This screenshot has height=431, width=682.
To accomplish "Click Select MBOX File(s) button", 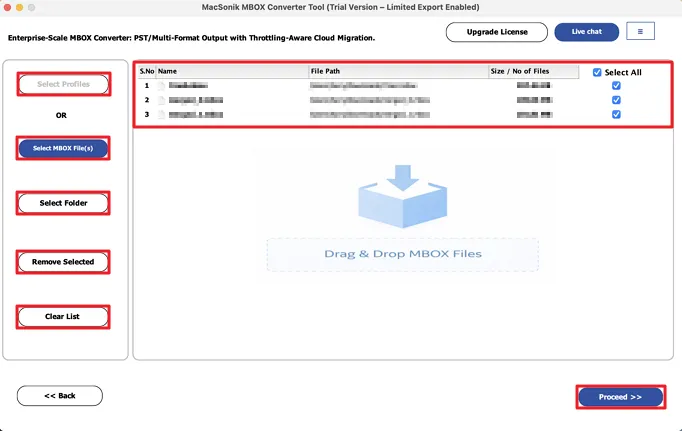I will [x=63, y=148].
